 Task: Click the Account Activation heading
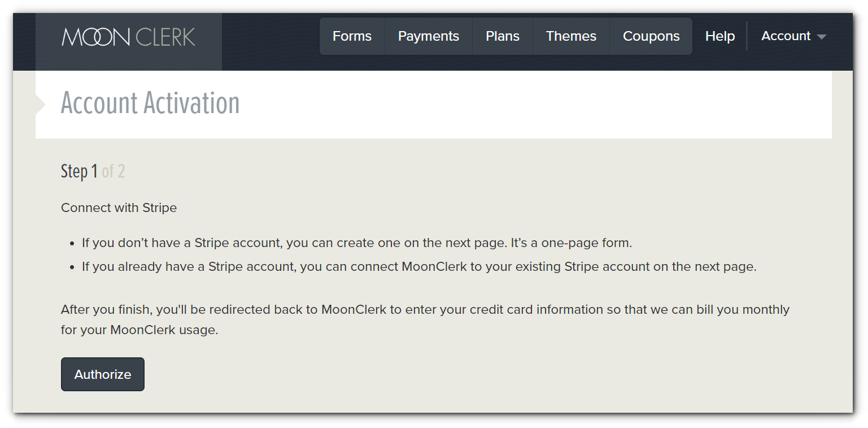coord(150,103)
